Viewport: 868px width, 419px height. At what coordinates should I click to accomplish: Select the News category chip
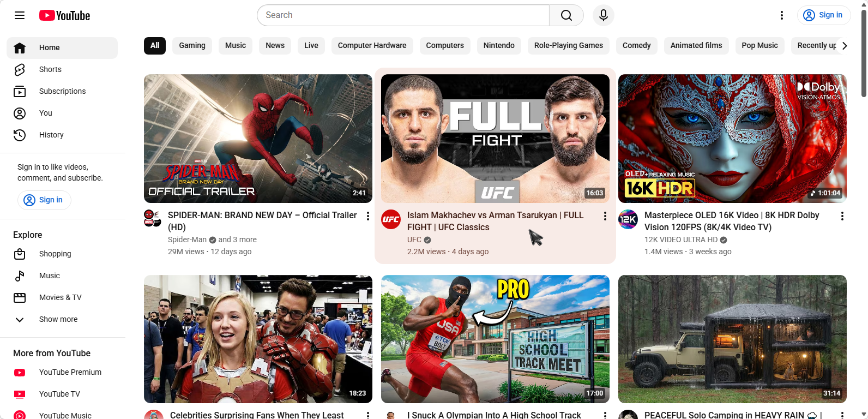[275, 45]
